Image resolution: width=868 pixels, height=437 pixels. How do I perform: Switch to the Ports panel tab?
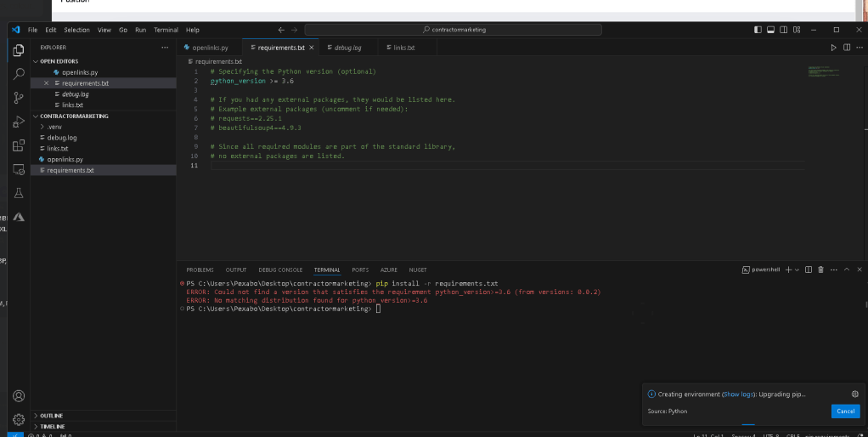coord(360,270)
